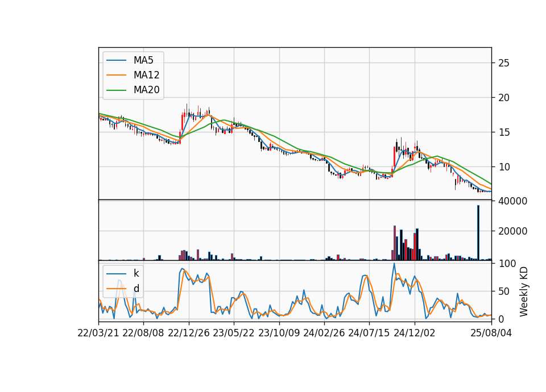The height and width of the screenshot is (392, 546).
Task: Click the d legend entry
Action: (x=136, y=289)
